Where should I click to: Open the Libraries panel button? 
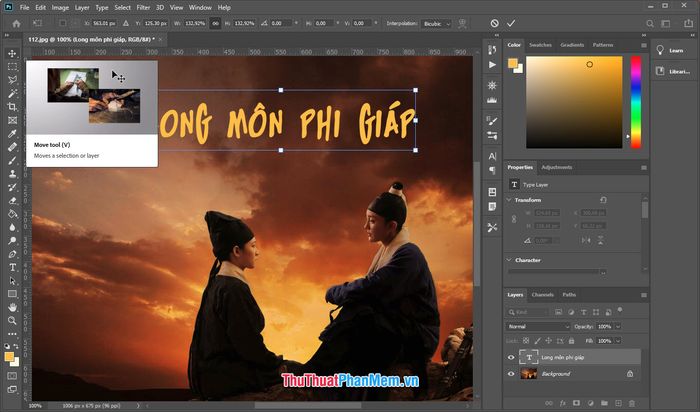[673, 71]
